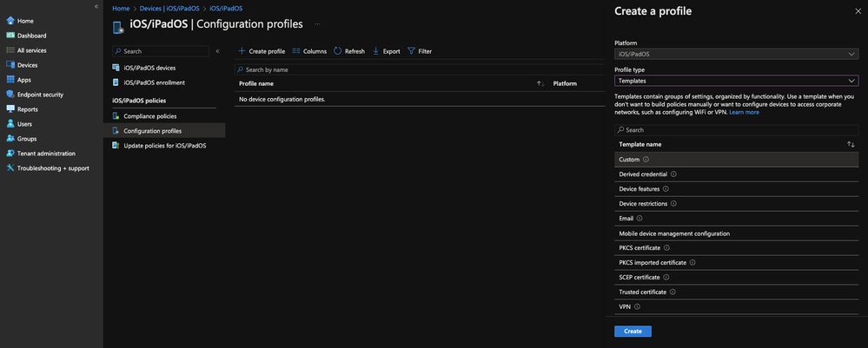Select the Device restrictions template

736,204
